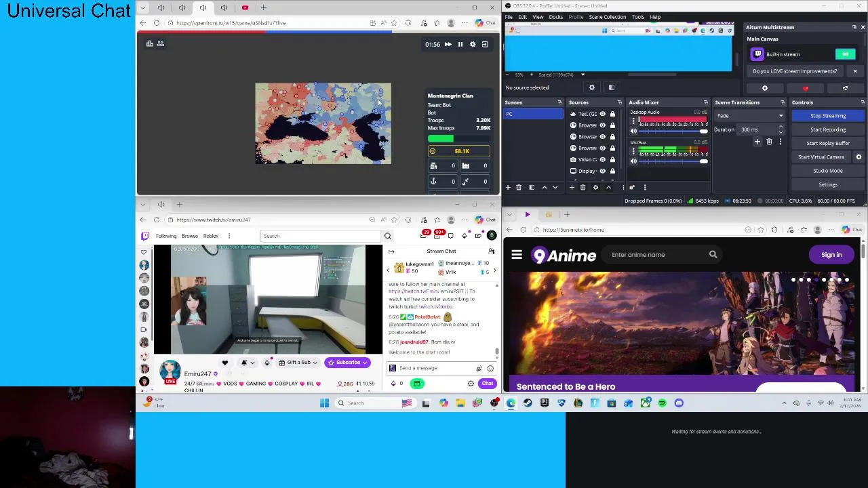Pause the OpenFront game
The image size is (868, 488).
pyautogui.click(x=460, y=45)
